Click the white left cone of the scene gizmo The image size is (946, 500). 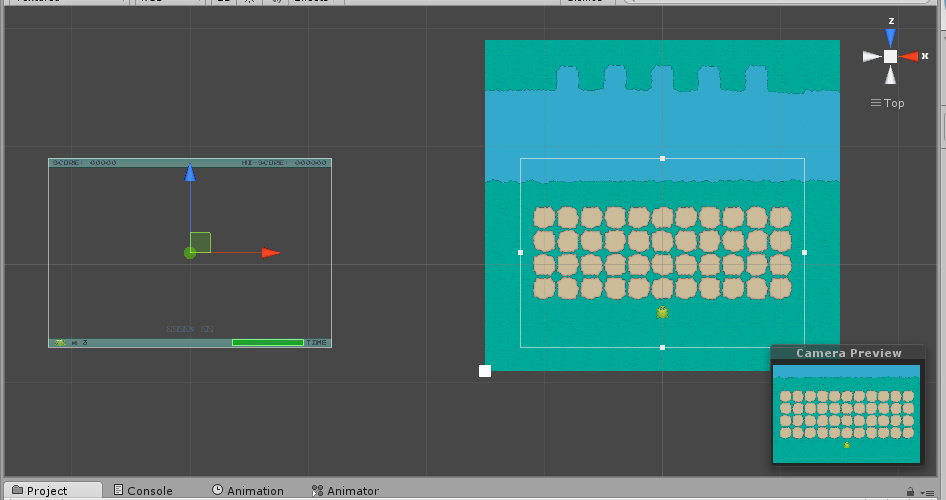click(872, 57)
